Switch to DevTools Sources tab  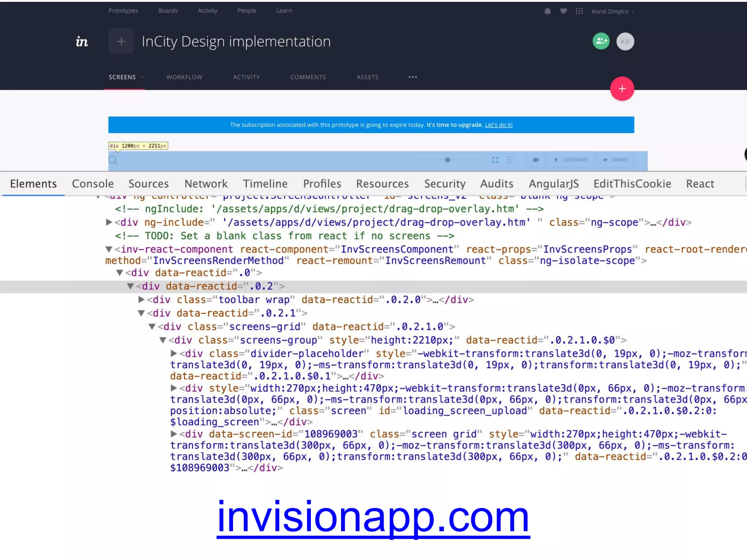click(148, 184)
